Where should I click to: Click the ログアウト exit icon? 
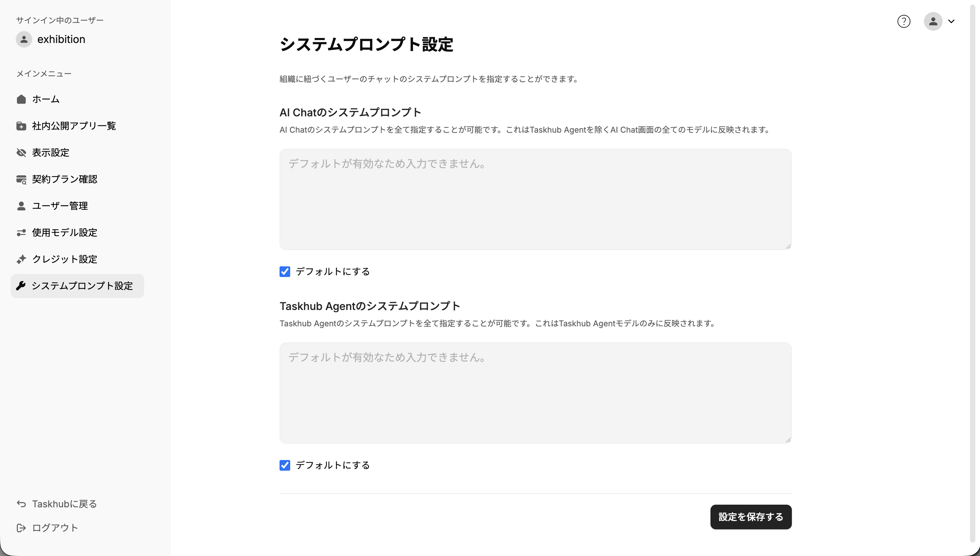pyautogui.click(x=21, y=528)
